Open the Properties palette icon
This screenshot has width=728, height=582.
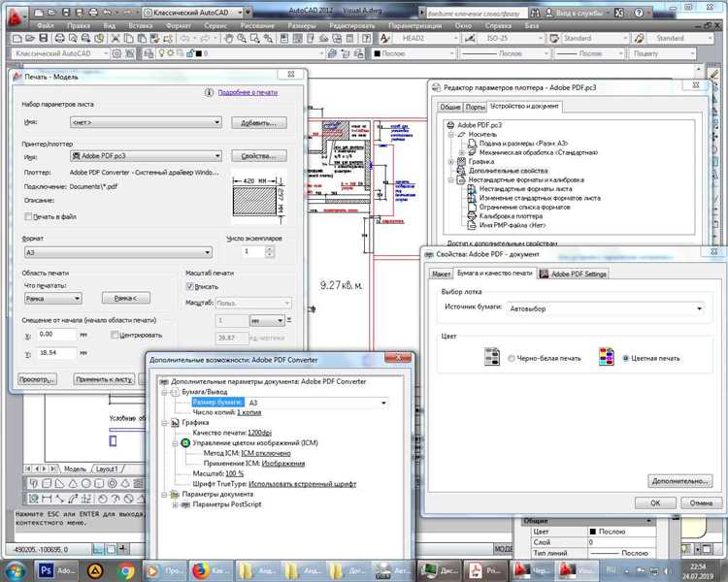[x=284, y=39]
